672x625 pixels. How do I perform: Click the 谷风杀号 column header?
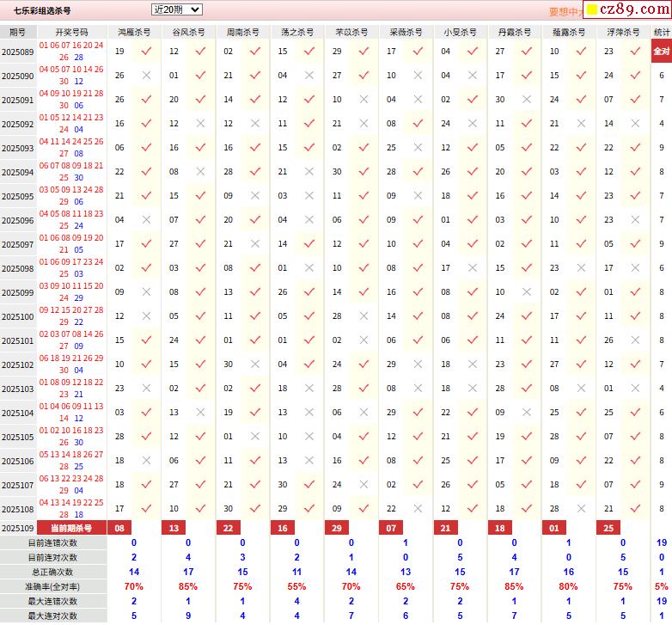(188, 32)
